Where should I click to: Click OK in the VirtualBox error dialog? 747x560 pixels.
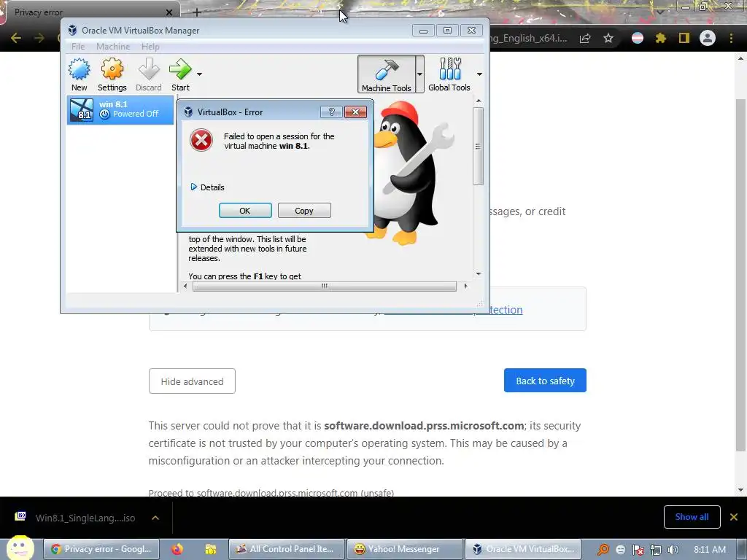click(x=245, y=211)
